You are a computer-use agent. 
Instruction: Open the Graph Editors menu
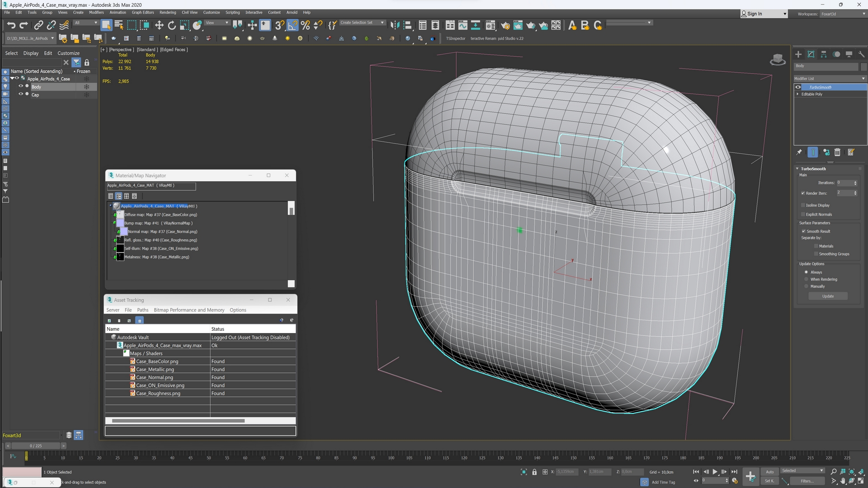click(143, 13)
